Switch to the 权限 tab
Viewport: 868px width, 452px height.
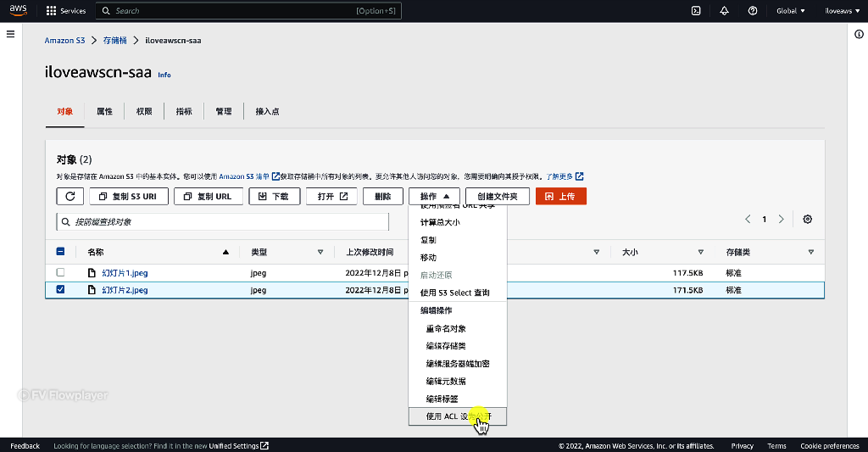pos(144,111)
